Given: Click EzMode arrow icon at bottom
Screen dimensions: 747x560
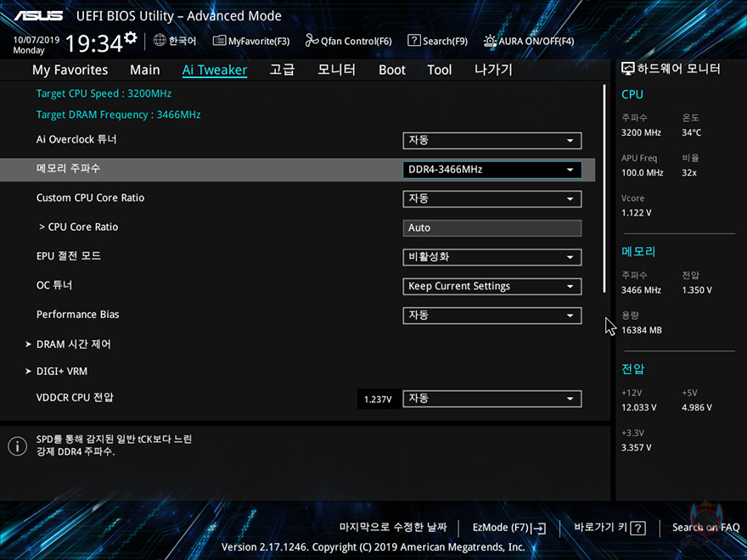Looking at the screenshot, I should tap(539, 528).
